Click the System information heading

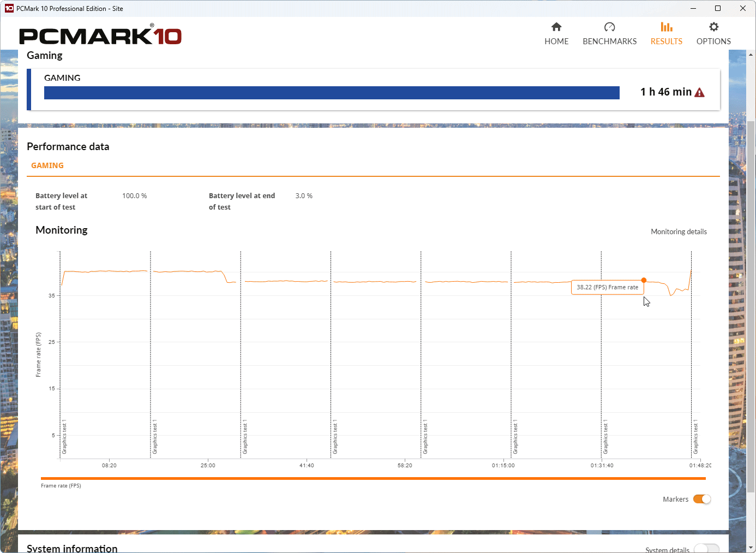pyautogui.click(x=72, y=548)
